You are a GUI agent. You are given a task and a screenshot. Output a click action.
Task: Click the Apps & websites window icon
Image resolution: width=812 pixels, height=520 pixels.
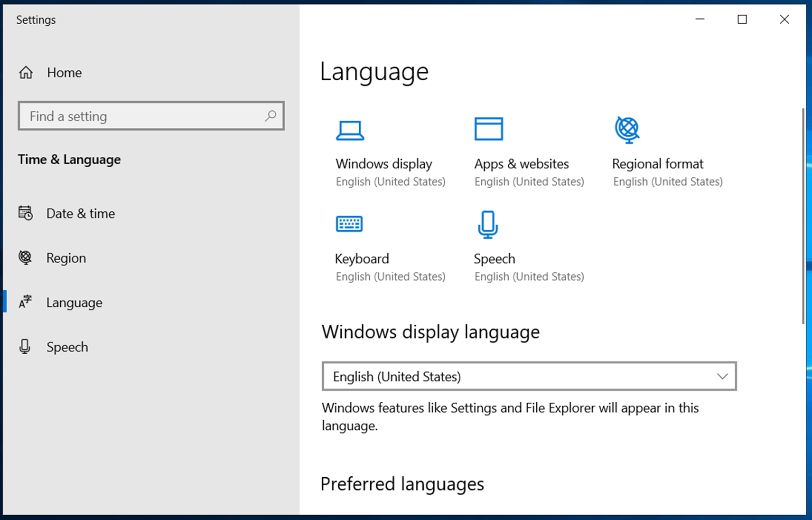click(x=488, y=129)
